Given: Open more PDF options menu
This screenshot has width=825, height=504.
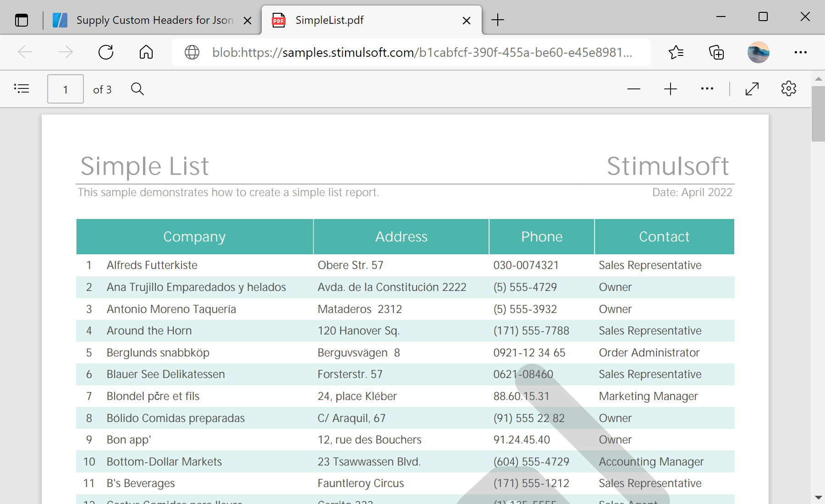Looking at the screenshot, I should click(707, 88).
